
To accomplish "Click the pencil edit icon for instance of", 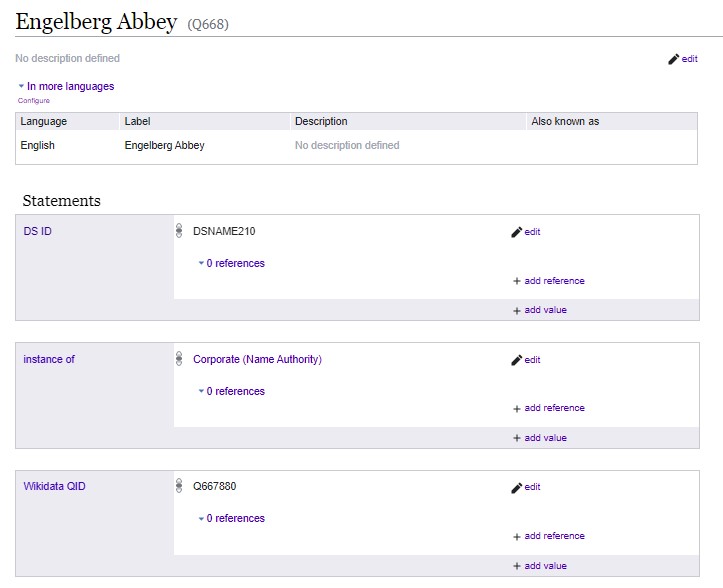I will [516, 360].
